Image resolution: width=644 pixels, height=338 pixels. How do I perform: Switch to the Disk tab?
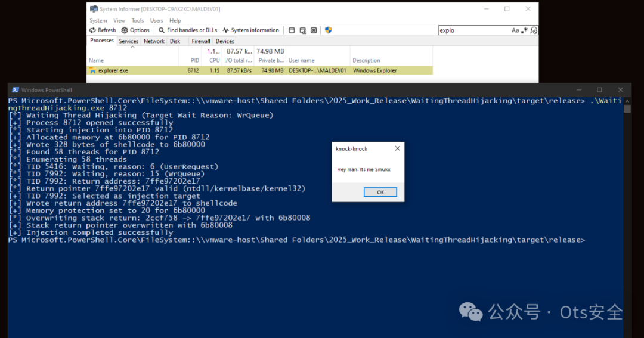point(175,41)
